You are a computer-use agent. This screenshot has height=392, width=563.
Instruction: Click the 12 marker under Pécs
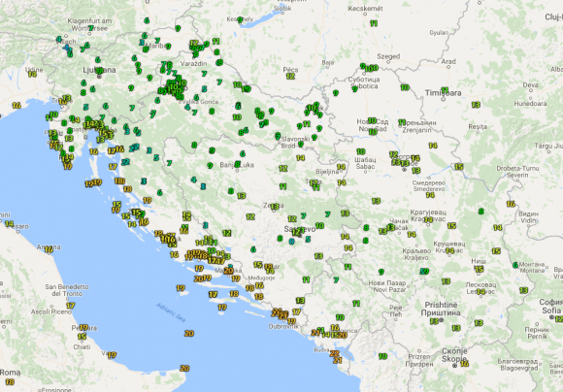290,76
